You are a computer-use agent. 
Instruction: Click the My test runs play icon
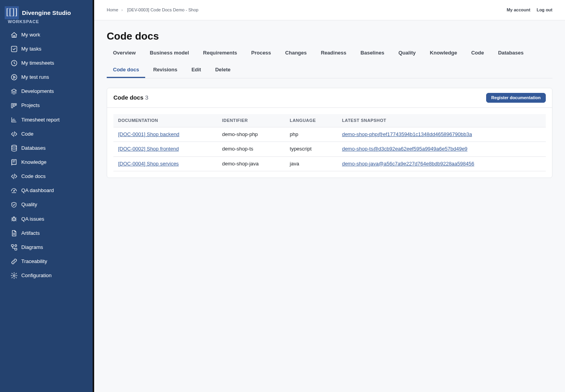[x=14, y=77]
